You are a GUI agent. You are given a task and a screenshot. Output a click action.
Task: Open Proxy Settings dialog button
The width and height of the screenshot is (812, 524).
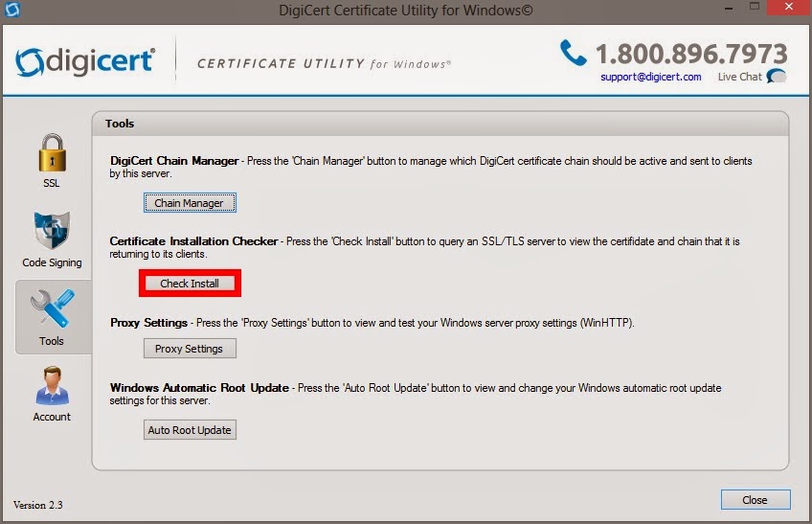(x=190, y=349)
